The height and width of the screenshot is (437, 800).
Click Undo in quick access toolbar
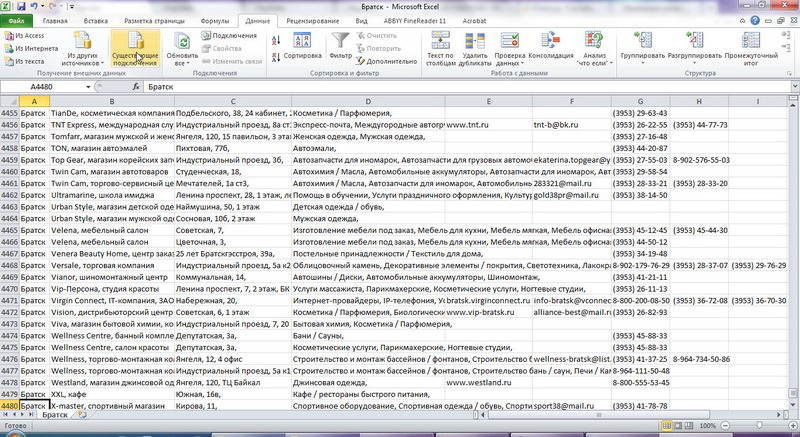(34, 7)
